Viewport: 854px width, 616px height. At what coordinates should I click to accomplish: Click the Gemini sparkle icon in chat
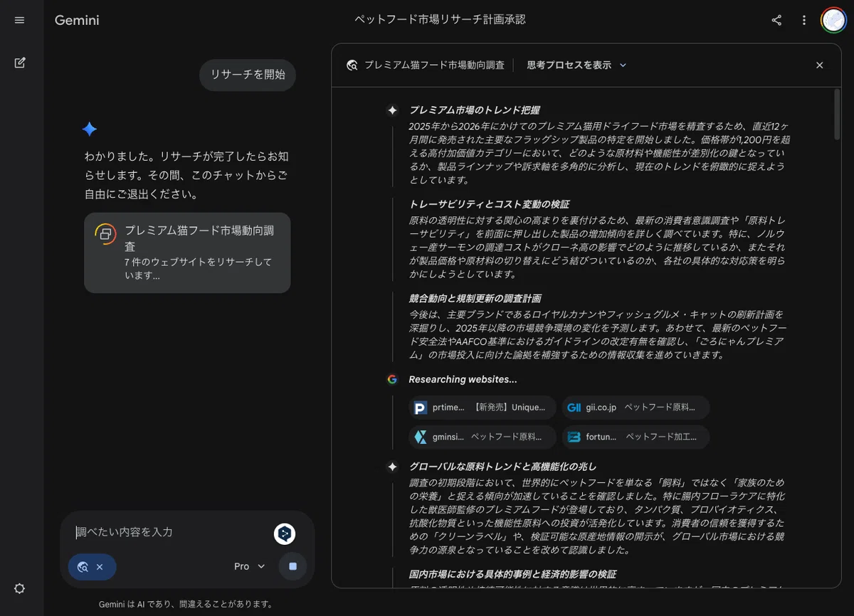tap(89, 129)
